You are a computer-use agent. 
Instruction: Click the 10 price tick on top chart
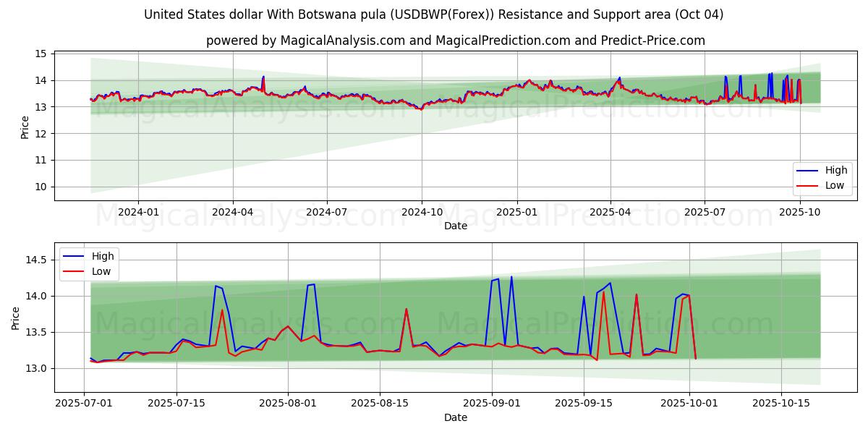[x=41, y=187]
